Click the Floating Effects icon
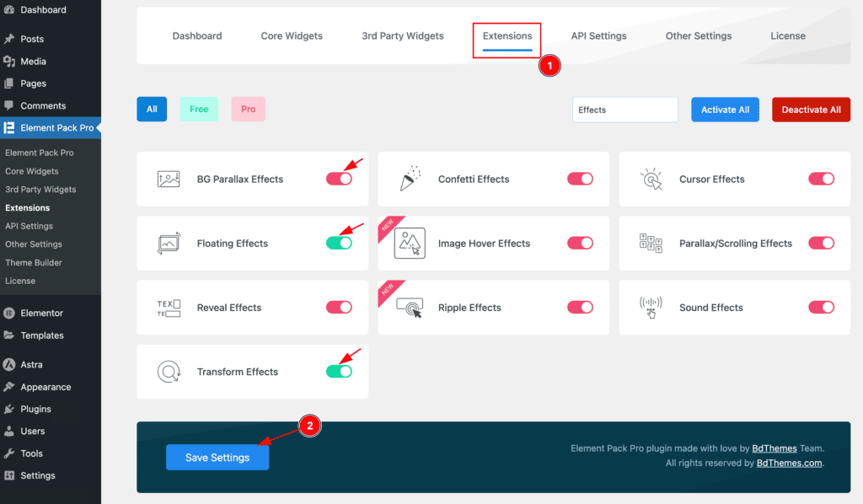This screenshot has width=863, height=504. [x=169, y=243]
